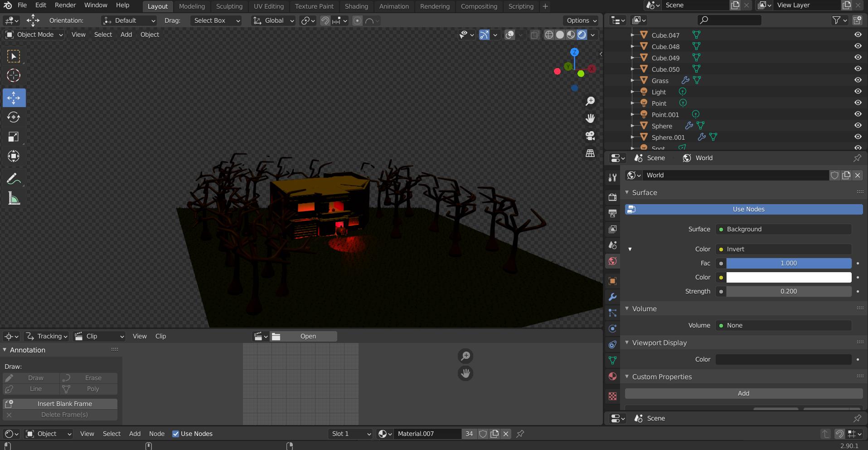Click the Use Nodes button in World properties
This screenshot has width=868, height=450.
(x=744, y=209)
